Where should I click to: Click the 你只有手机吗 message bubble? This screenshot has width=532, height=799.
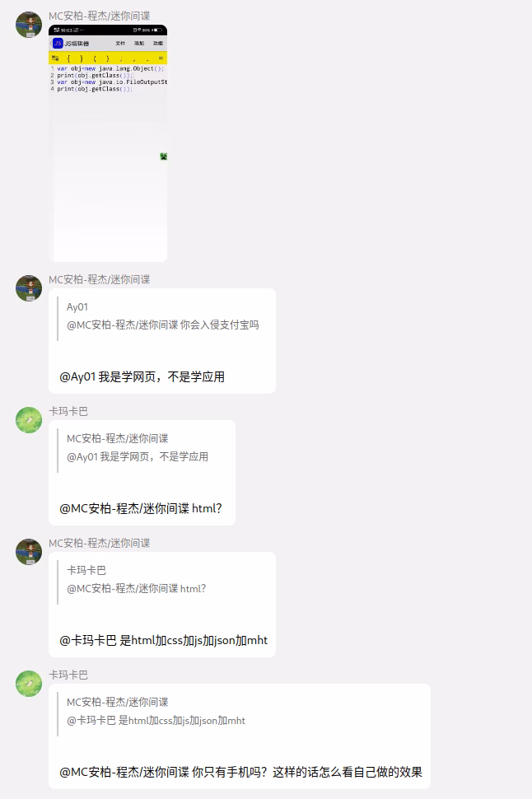240,736
